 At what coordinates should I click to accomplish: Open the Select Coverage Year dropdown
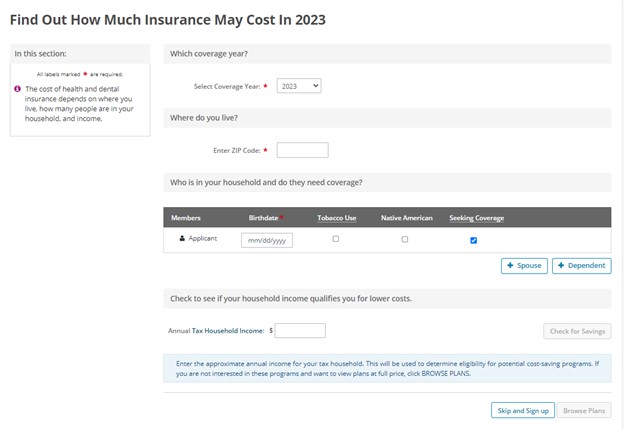299,86
